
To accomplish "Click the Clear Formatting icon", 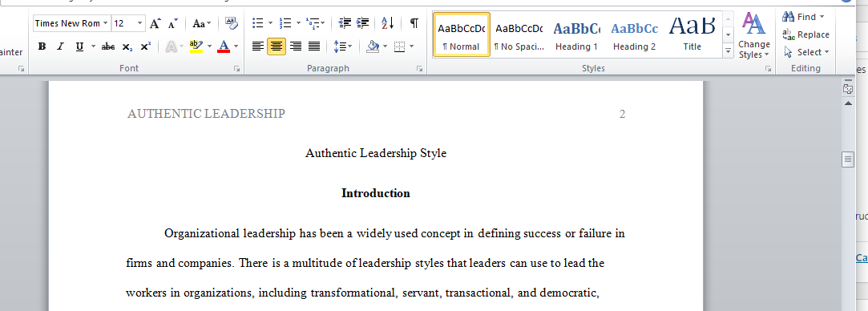I will pos(231,23).
